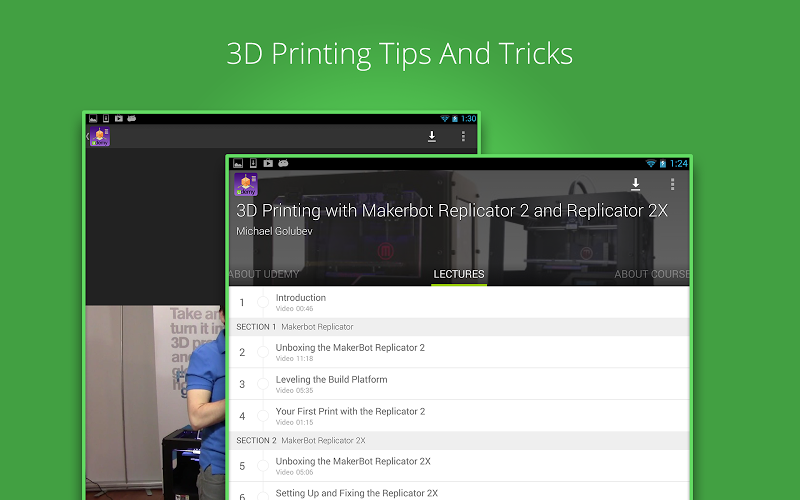Open the overflow menu in the back video window

click(463, 136)
